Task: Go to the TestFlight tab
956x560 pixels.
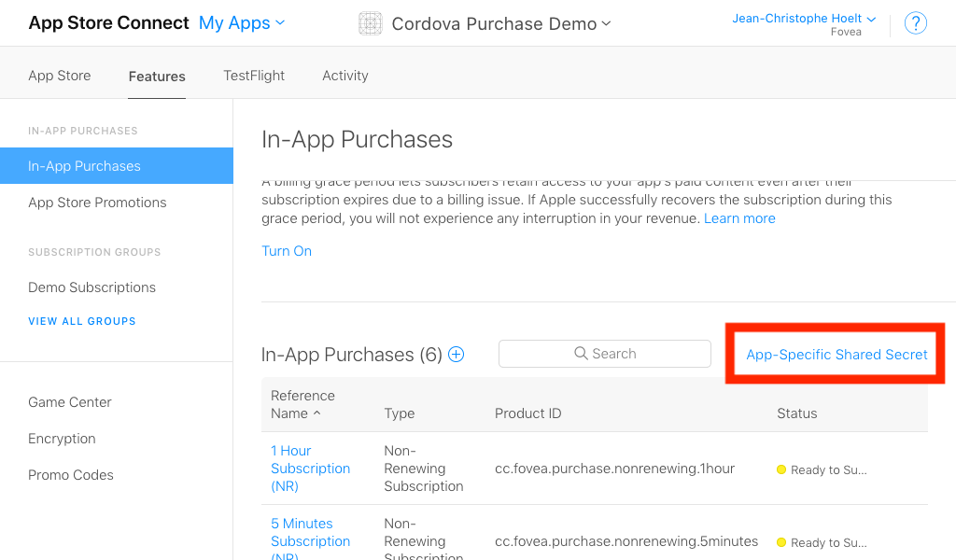Action: [x=254, y=76]
